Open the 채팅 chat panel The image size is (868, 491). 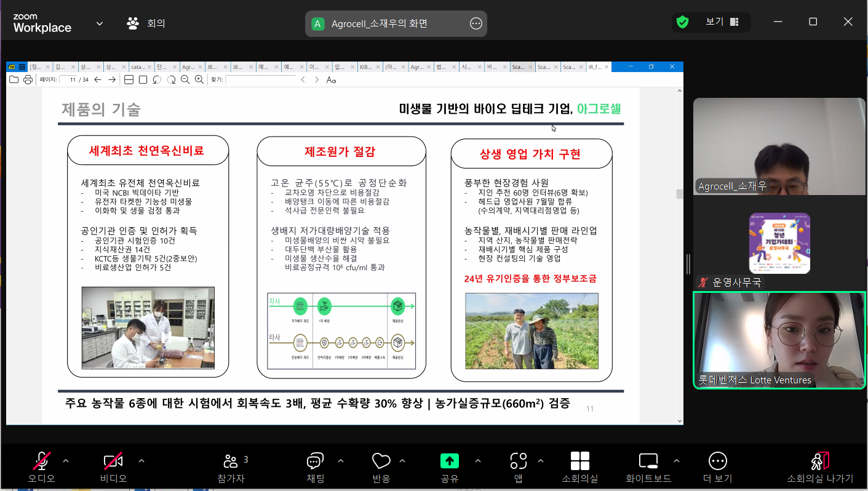pyautogui.click(x=315, y=468)
